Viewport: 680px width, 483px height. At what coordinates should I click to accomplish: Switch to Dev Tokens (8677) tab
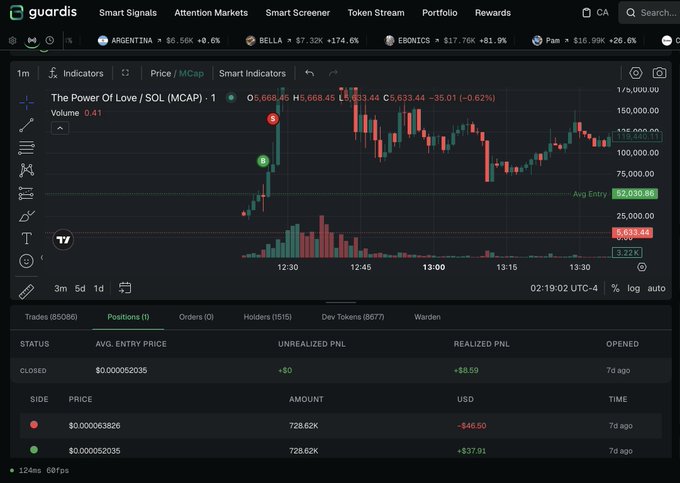click(x=353, y=317)
